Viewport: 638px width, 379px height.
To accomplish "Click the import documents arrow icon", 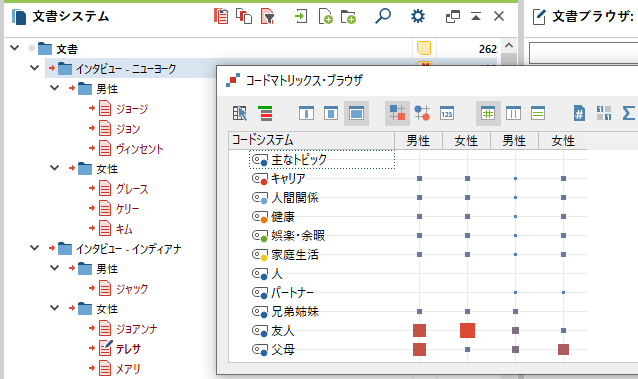I will click(x=301, y=17).
